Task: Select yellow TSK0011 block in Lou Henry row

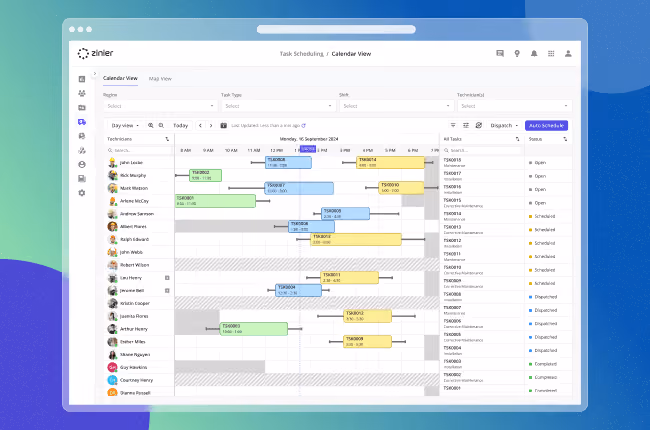Action: 349,277
